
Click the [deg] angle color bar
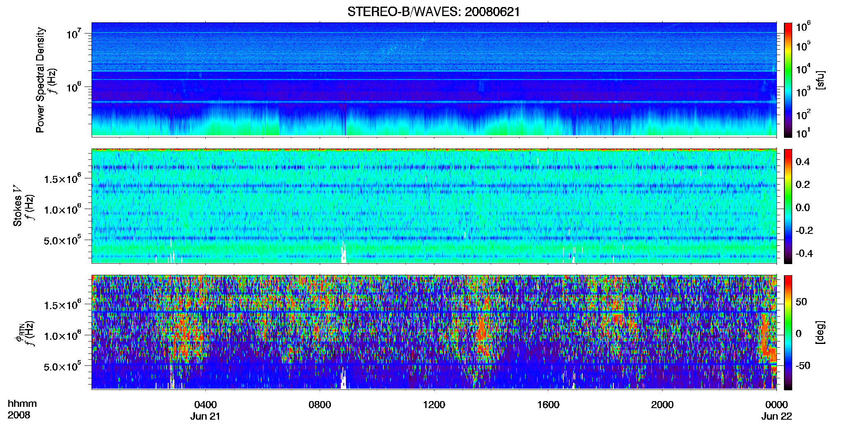(788, 332)
